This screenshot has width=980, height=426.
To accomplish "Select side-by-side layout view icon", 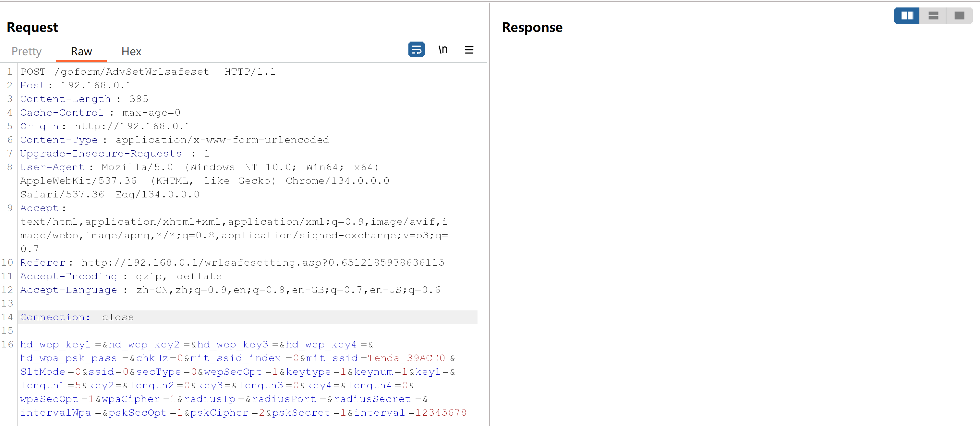I will click(x=907, y=16).
